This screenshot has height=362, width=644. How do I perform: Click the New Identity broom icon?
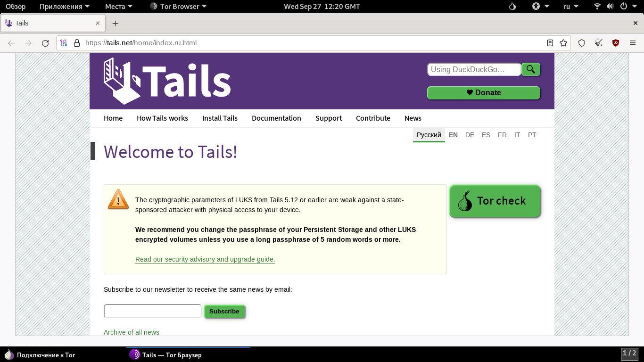click(599, 43)
